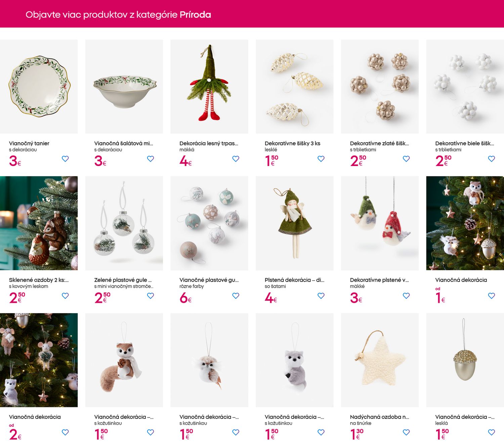
Task: Toggle wishlist heart for Dekoratívne šišky 3 ks
Action: tap(321, 159)
